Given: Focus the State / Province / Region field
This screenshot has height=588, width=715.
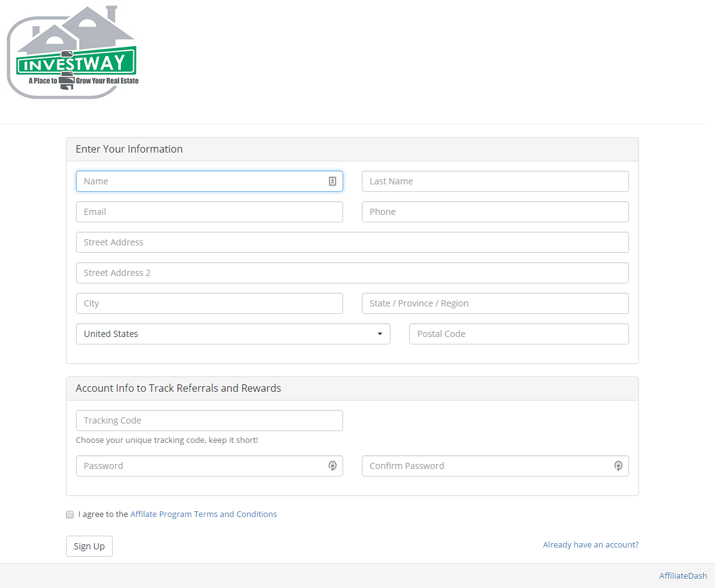Looking at the screenshot, I should [495, 303].
